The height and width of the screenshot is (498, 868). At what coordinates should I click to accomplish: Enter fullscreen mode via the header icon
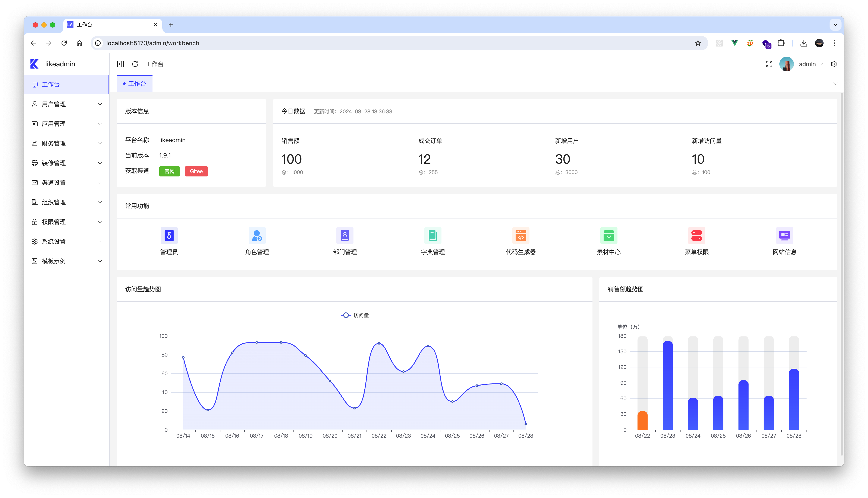coord(769,64)
